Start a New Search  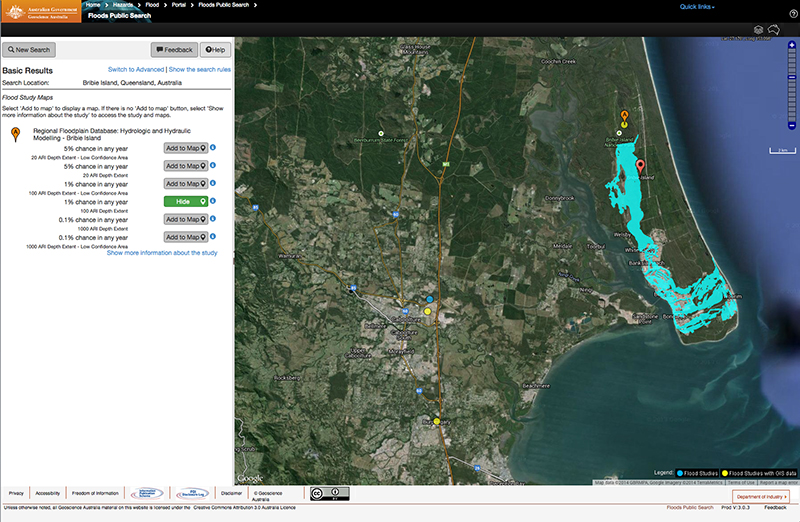[29, 49]
